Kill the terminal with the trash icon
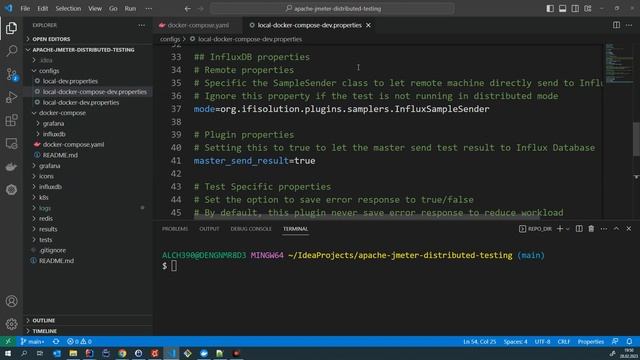This screenshot has height=360, width=640. click(x=591, y=229)
